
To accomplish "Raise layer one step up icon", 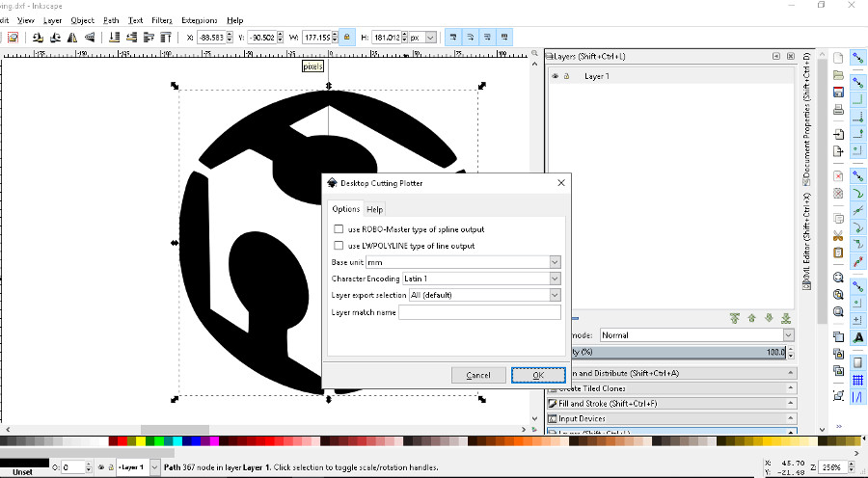I will tap(751, 318).
